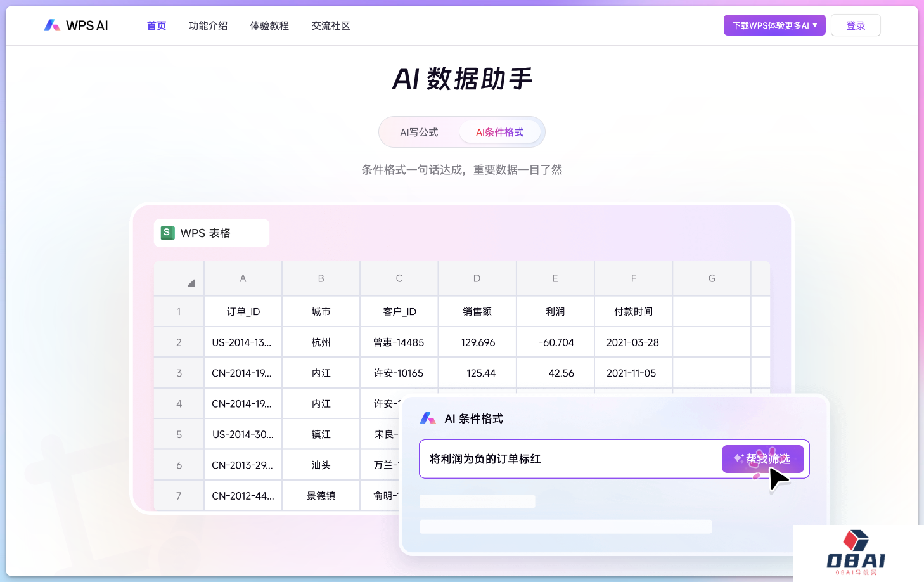Click the AI 条件格式 panel logo icon
Image resolution: width=924 pixels, height=582 pixels.
coord(428,418)
